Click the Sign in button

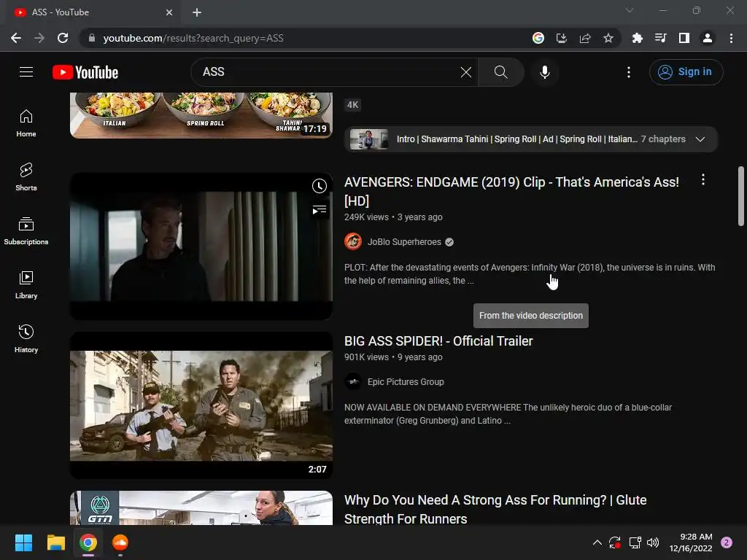click(686, 72)
